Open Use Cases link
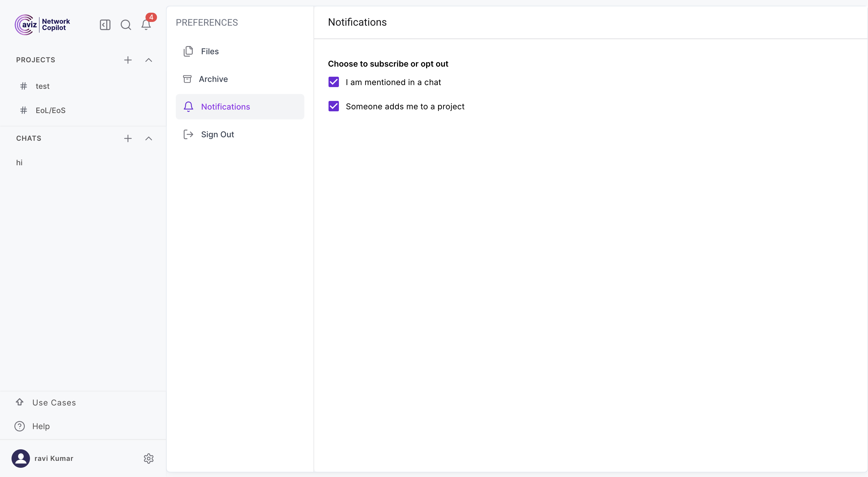 coord(54,403)
